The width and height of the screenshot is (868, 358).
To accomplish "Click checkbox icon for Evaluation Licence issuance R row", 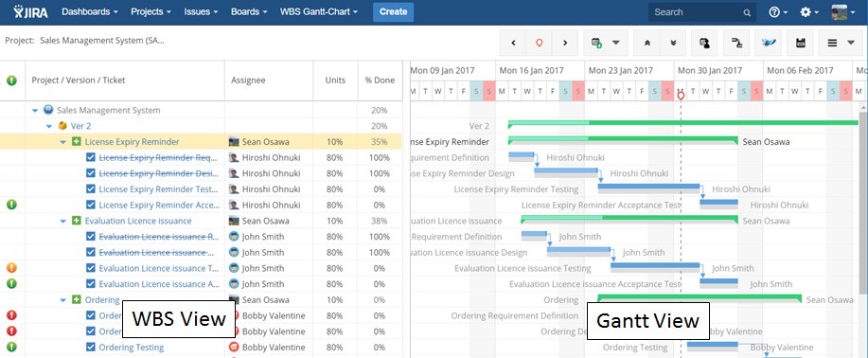I will 91,237.
